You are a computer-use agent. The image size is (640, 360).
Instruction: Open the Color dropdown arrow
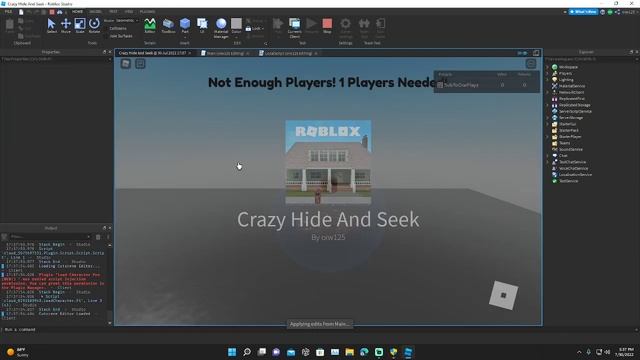236,37
